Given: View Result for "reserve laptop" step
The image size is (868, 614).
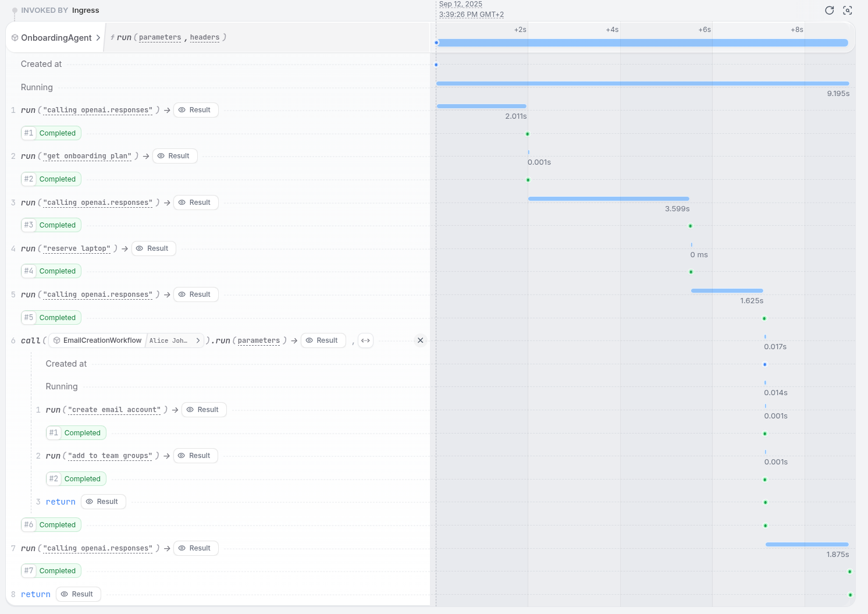Looking at the screenshot, I should (154, 249).
